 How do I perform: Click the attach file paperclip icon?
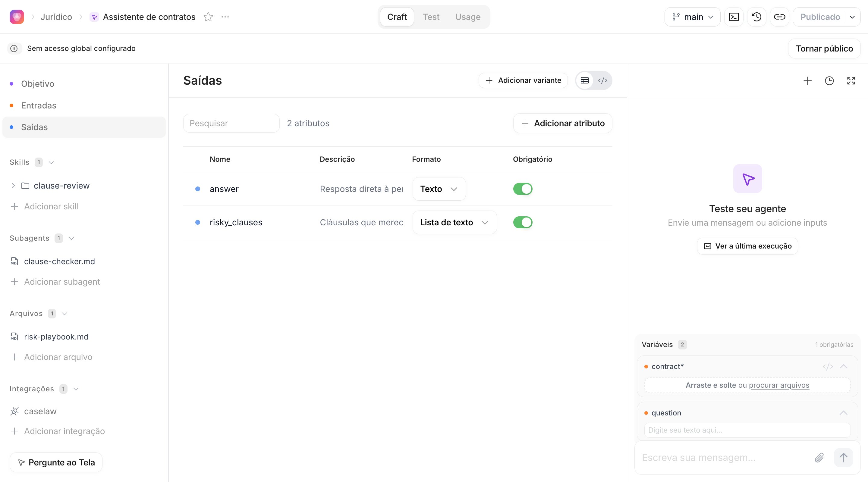pos(819,457)
